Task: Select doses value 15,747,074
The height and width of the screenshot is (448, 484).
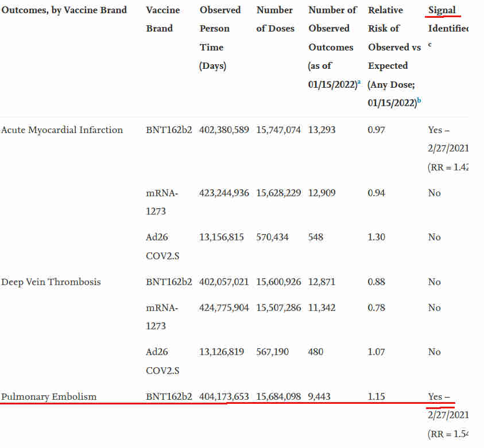Action: click(278, 130)
